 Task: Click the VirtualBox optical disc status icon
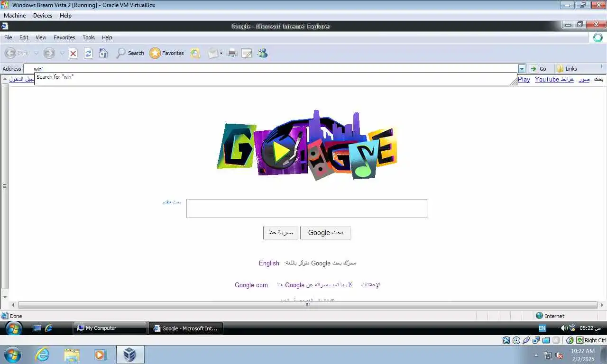[516, 340]
